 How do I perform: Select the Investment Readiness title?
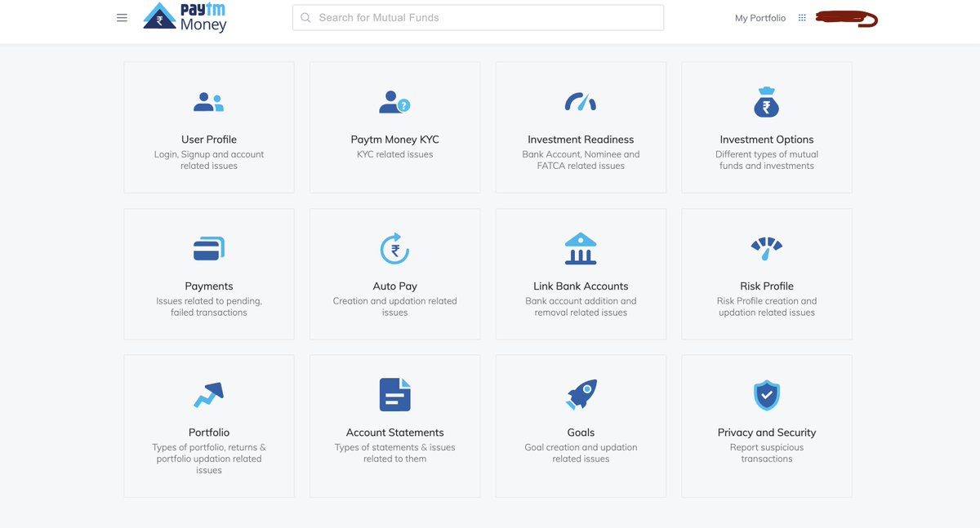pos(581,140)
